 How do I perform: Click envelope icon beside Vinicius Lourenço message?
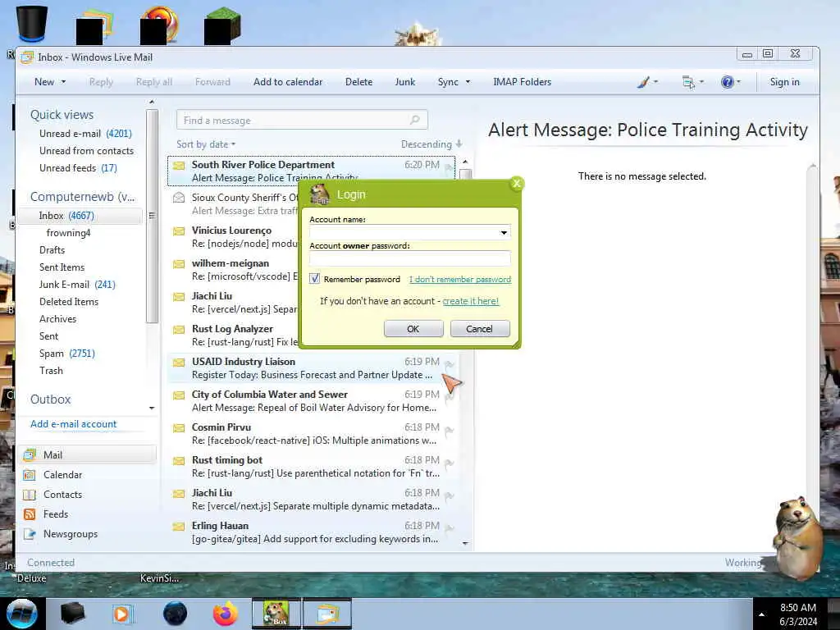coord(179,231)
